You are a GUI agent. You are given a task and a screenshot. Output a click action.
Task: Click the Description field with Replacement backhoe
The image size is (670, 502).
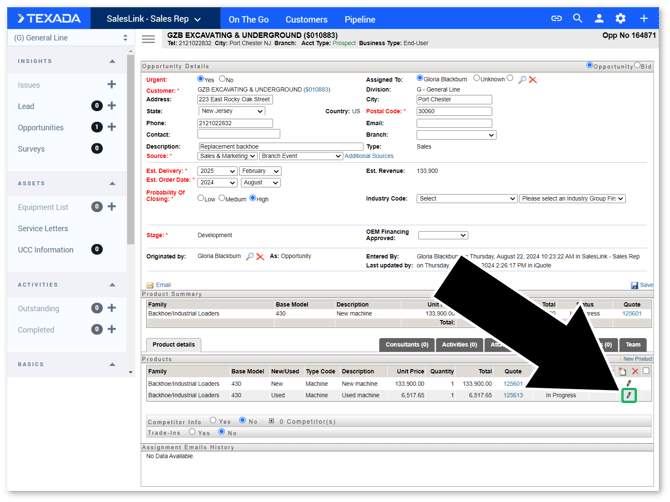pyautogui.click(x=267, y=146)
